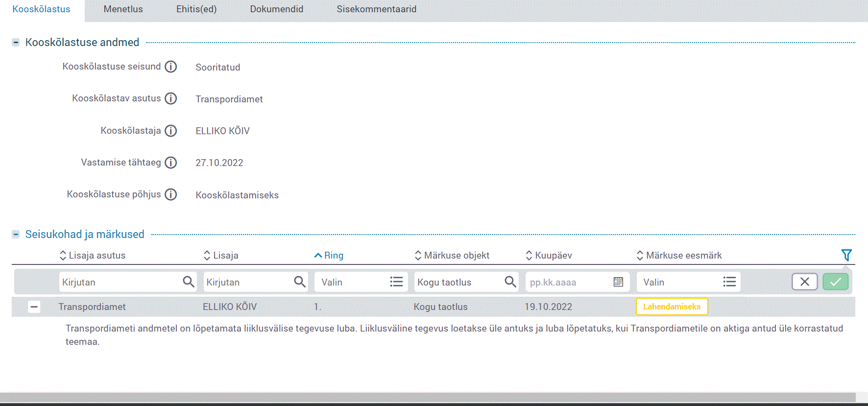Image resolution: width=868 pixels, height=406 pixels.
Task: Click date cell 19.10.2022
Action: point(548,307)
